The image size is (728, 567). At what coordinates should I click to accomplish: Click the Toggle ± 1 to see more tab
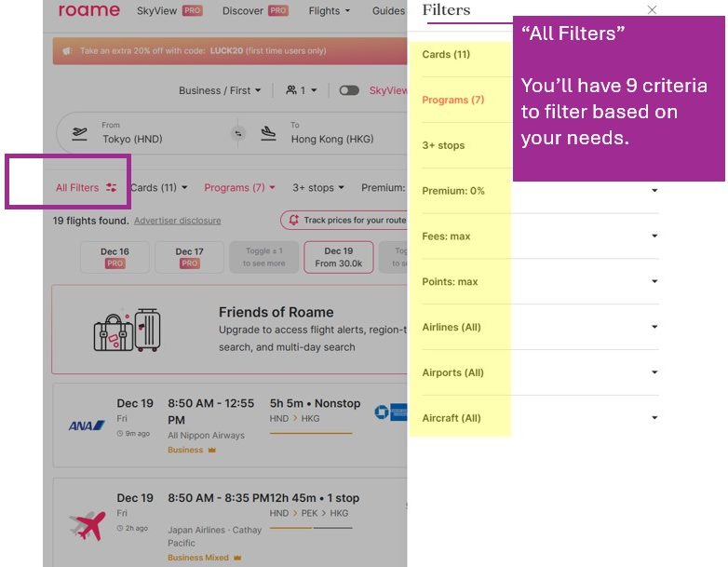[x=263, y=257]
